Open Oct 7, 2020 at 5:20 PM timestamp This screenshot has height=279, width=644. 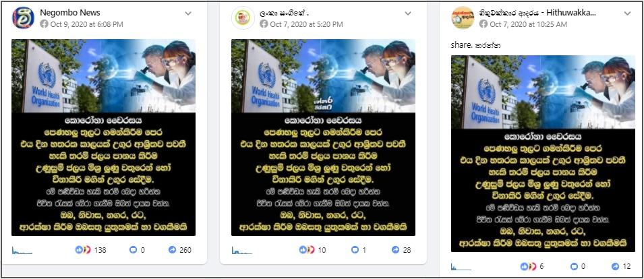306,24
